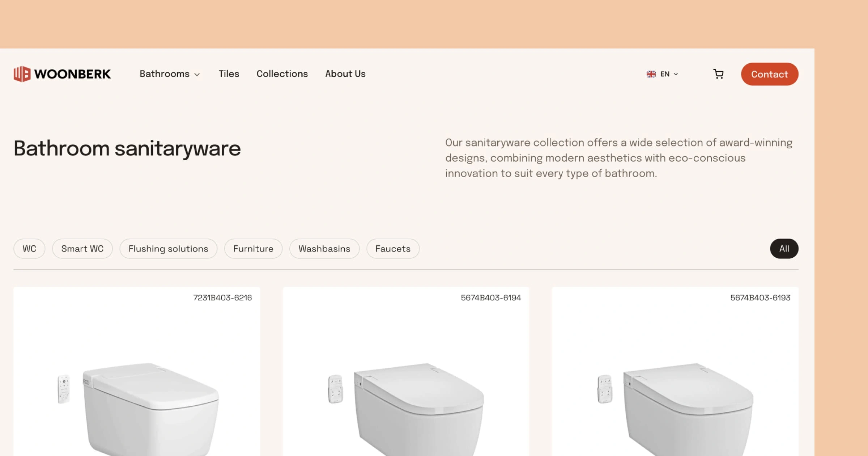
Task: Click the Contact button
Action: (x=770, y=74)
